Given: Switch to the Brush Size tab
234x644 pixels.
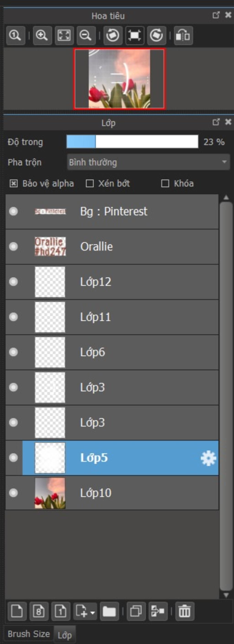Looking at the screenshot, I should coord(29,634).
